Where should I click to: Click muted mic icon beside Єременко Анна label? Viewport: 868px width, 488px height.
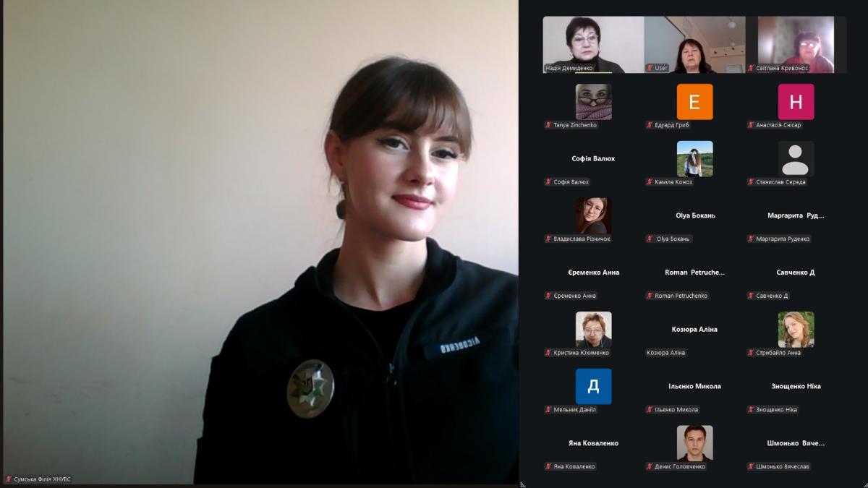[548, 296]
